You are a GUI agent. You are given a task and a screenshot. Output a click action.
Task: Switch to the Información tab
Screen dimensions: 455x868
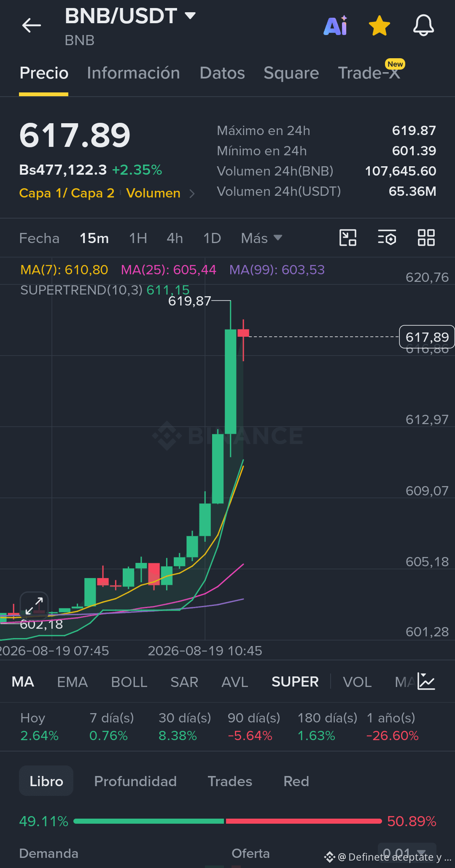click(x=133, y=73)
